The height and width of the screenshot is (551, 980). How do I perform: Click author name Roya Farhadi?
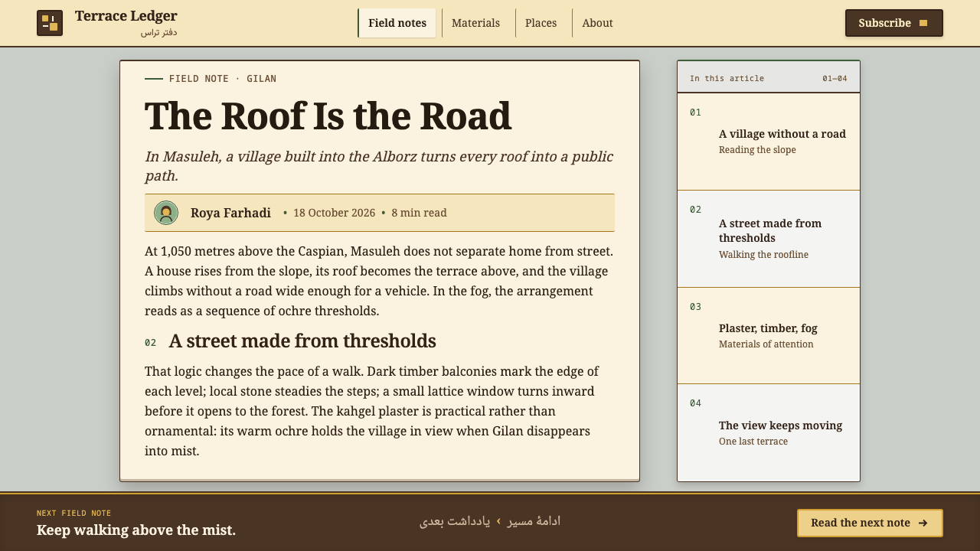coord(230,213)
